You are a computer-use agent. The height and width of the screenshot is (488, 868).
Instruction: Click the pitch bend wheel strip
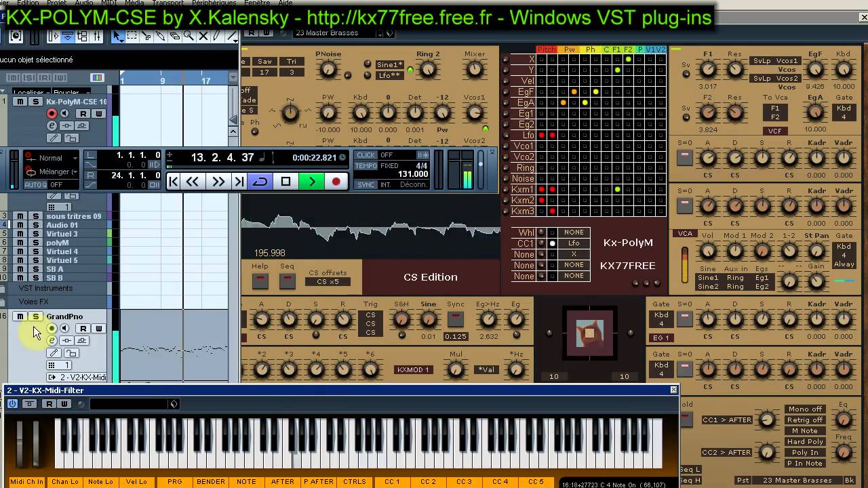coord(20,444)
